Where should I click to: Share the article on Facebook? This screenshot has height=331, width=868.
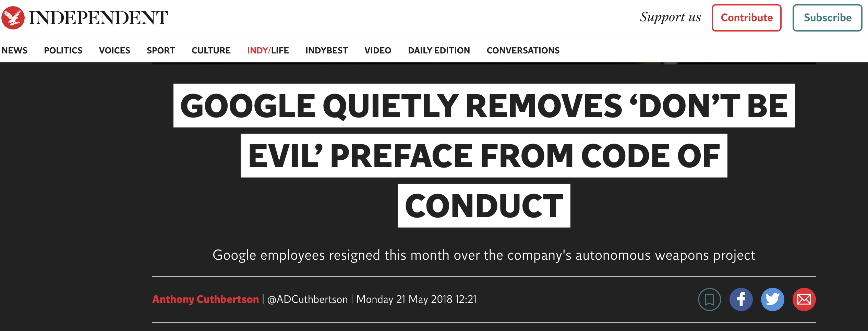coord(741,299)
